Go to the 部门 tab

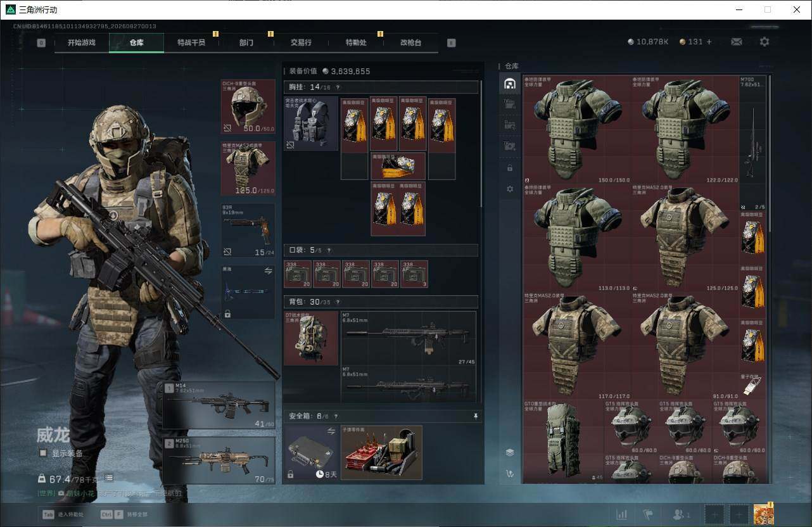click(x=246, y=42)
